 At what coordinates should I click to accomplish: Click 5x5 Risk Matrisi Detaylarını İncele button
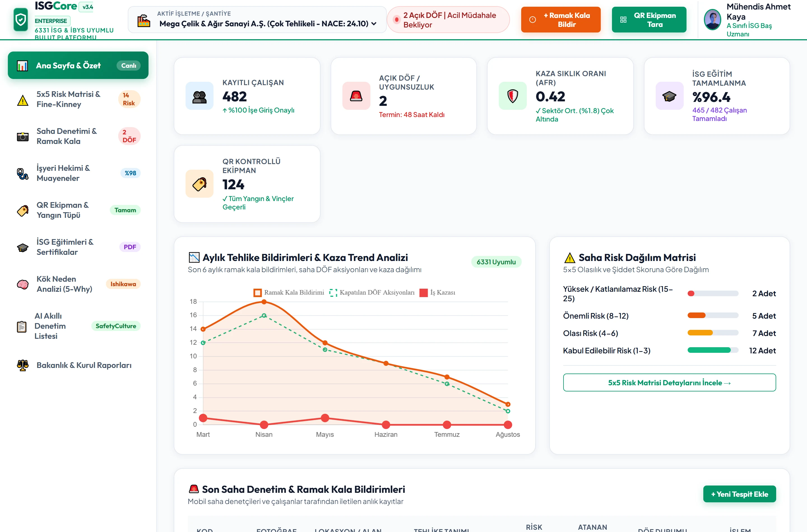669,383
